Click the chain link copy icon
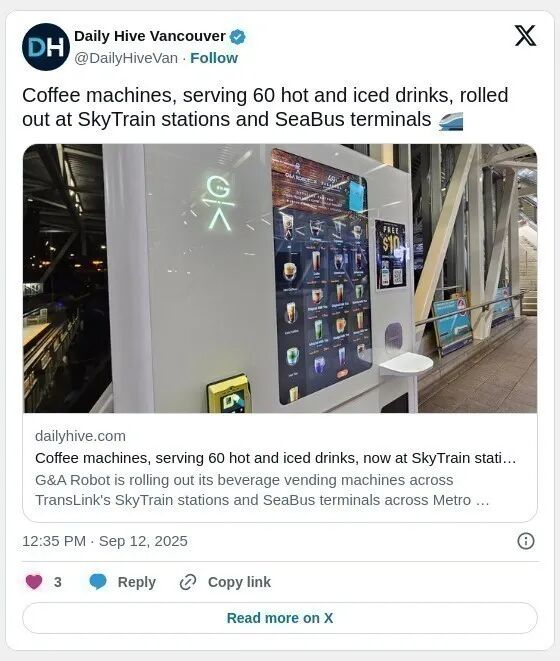Image resolution: width=560 pixels, height=661 pixels. point(188,582)
